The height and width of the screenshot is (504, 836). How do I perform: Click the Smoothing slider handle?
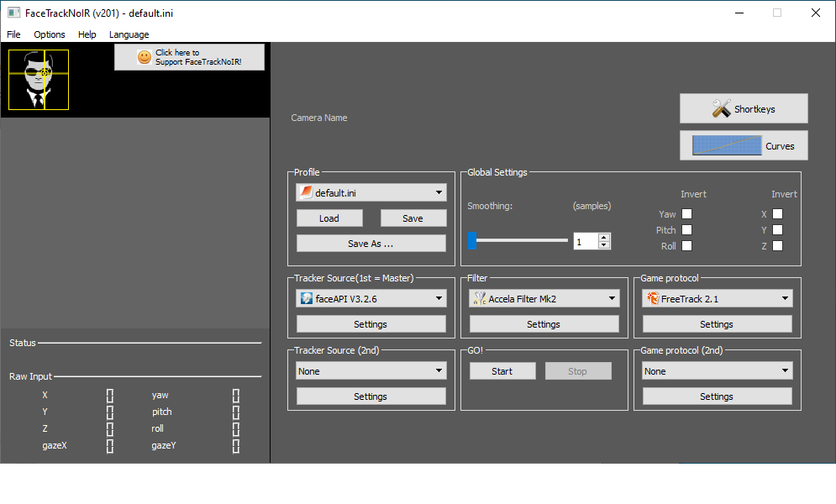(472, 240)
